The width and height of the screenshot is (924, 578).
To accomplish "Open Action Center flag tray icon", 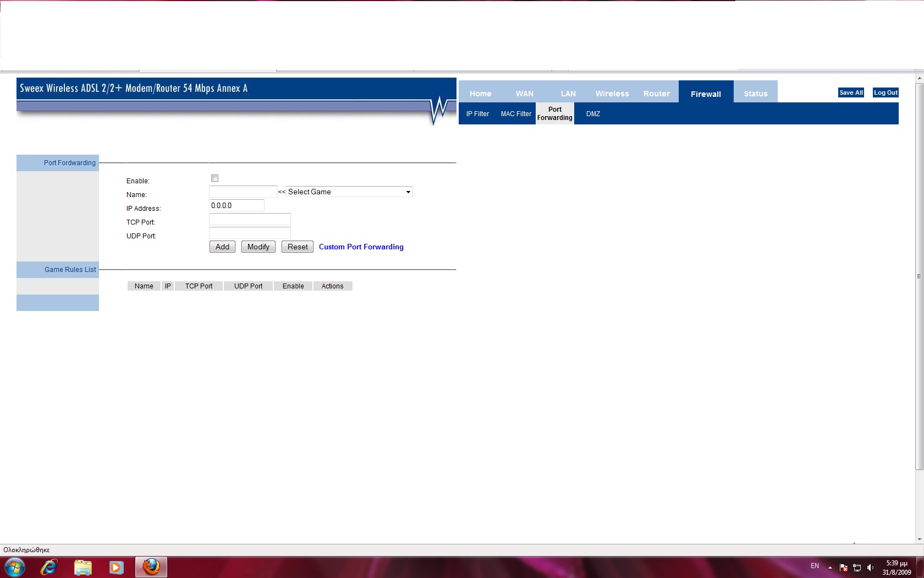I will 844,568.
